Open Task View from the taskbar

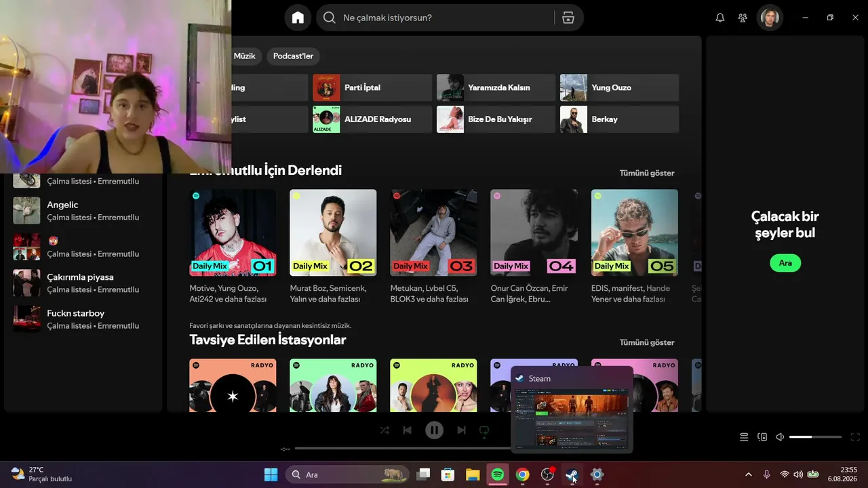(x=423, y=474)
